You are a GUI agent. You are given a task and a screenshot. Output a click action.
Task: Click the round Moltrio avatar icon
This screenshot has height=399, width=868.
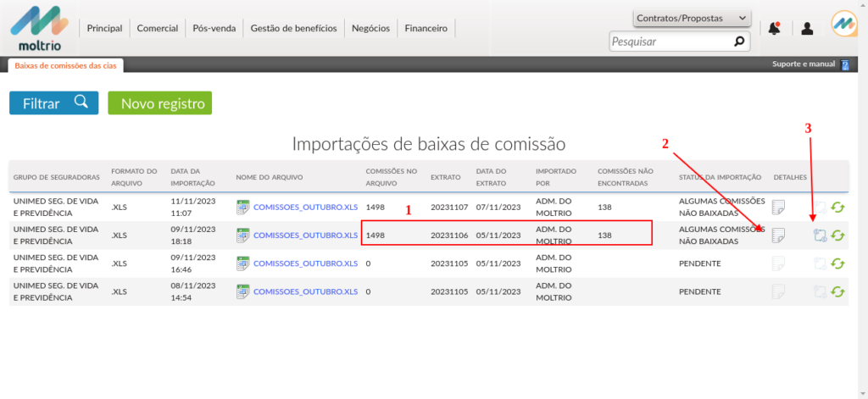pyautogui.click(x=844, y=25)
